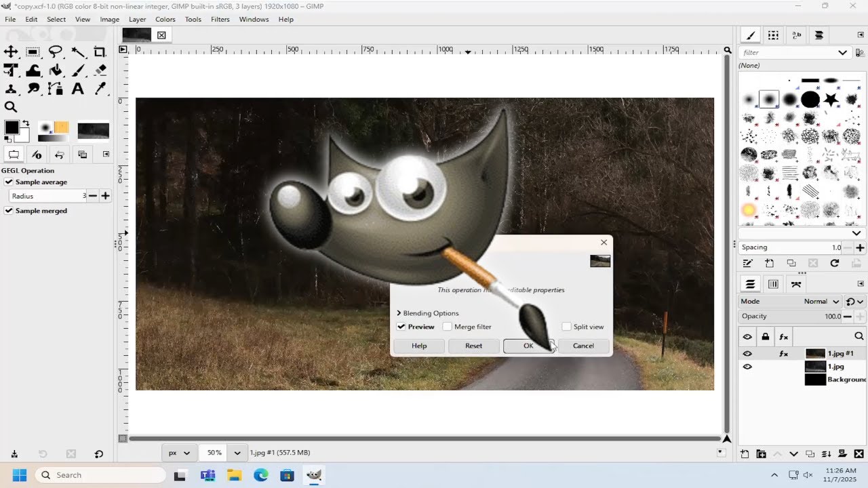Select the Color Picker tool
This screenshot has width=868, height=488.
(x=100, y=88)
